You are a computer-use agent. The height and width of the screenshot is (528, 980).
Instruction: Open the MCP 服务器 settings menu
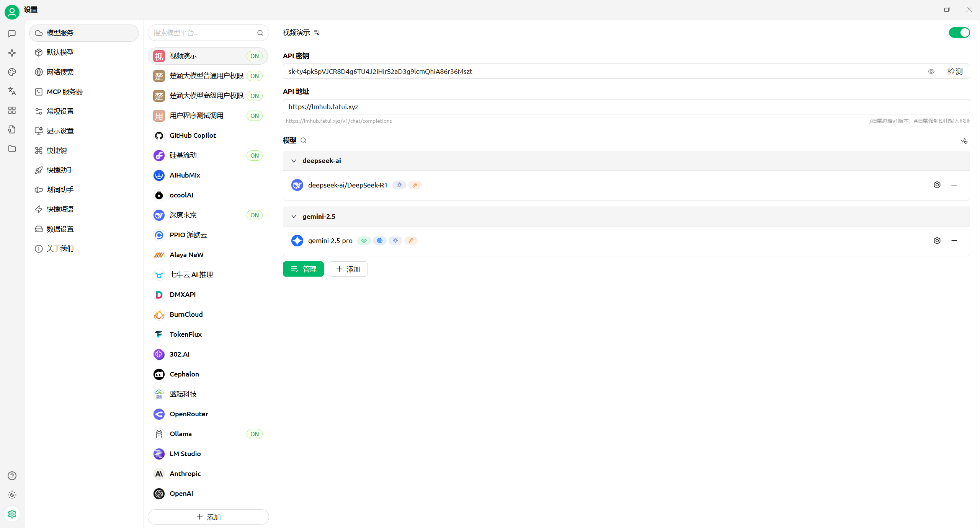point(65,92)
